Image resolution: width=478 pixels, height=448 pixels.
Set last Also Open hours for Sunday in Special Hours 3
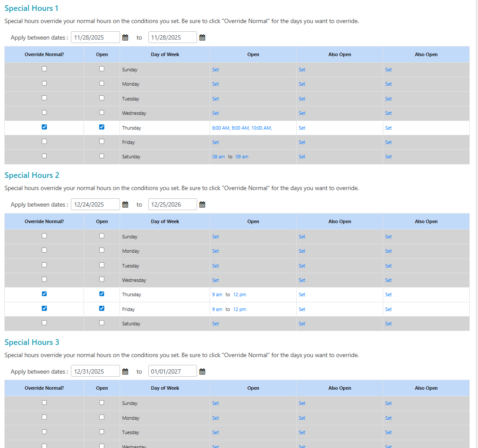(x=388, y=403)
